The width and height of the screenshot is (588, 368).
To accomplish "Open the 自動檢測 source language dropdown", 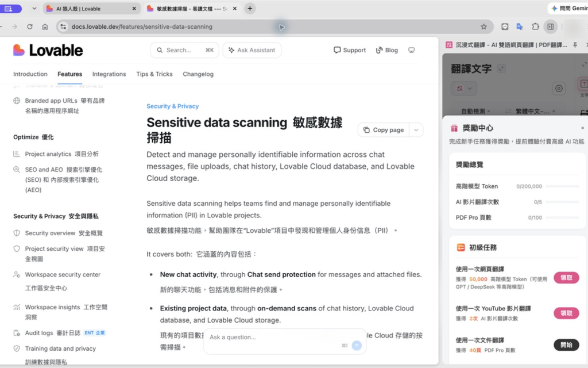I will [475, 111].
